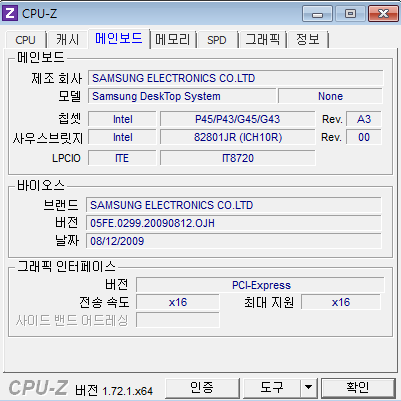Screen dimensions: 401x401
Task: Minimize the CPU-Z window
Action: point(317,14)
